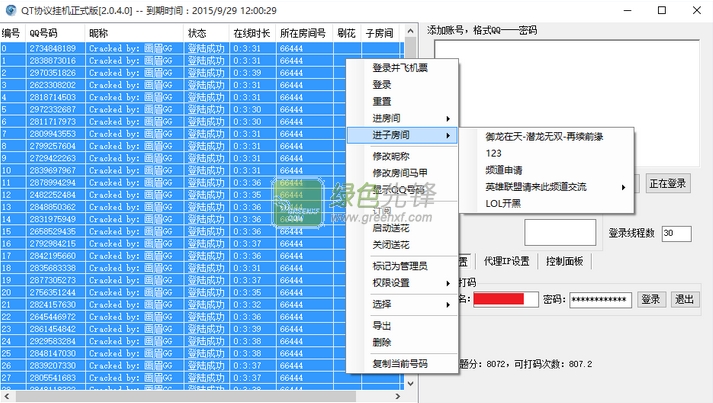Screen dimensions: 713x403
Task: Click the horizontal scrollbar thumb
Action: (x=184, y=396)
